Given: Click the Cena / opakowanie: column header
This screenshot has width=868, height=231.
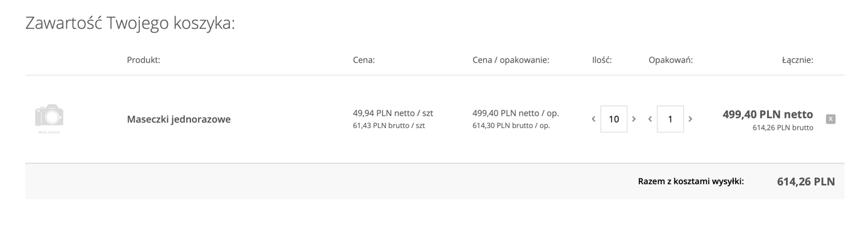Looking at the screenshot, I should (511, 60).
